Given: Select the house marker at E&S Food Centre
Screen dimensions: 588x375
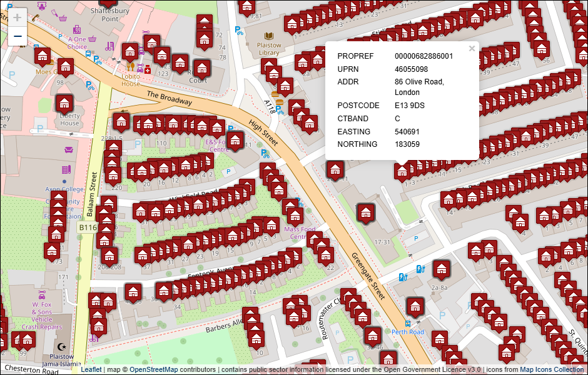Looking at the screenshot, I should (235, 140).
